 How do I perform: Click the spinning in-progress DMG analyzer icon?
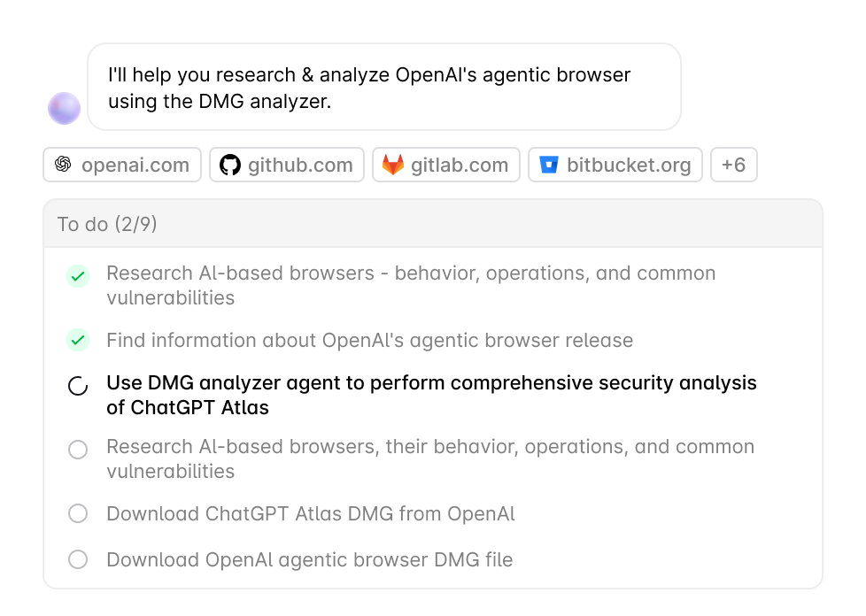coord(78,386)
